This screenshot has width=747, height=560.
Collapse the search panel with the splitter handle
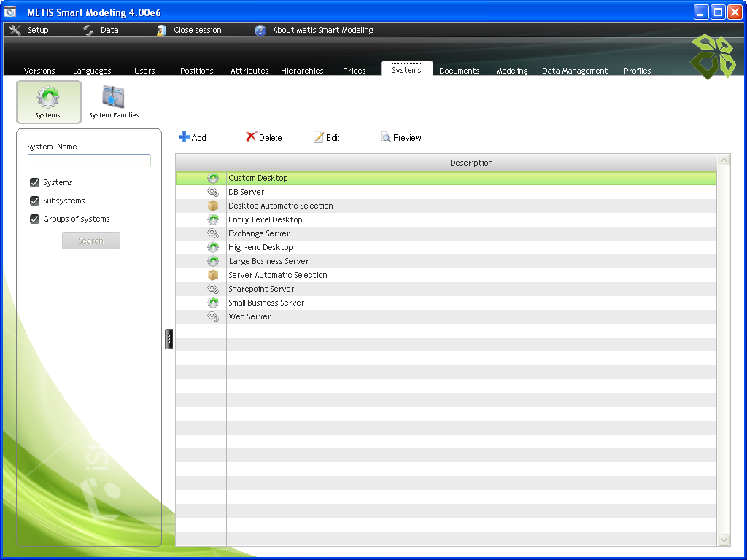click(169, 338)
